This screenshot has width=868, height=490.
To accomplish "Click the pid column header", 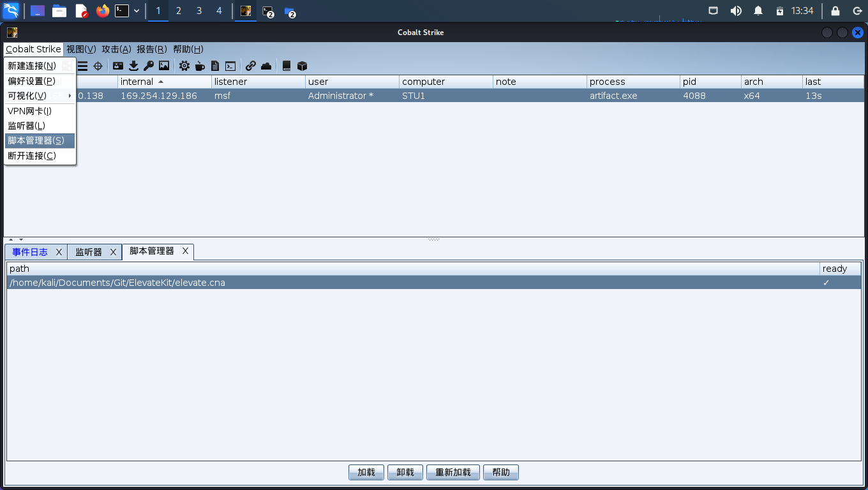I will (711, 82).
